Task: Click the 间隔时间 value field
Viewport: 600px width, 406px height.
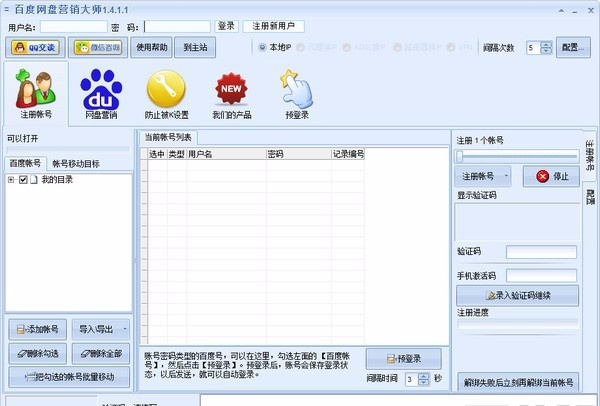Action: coord(412,379)
